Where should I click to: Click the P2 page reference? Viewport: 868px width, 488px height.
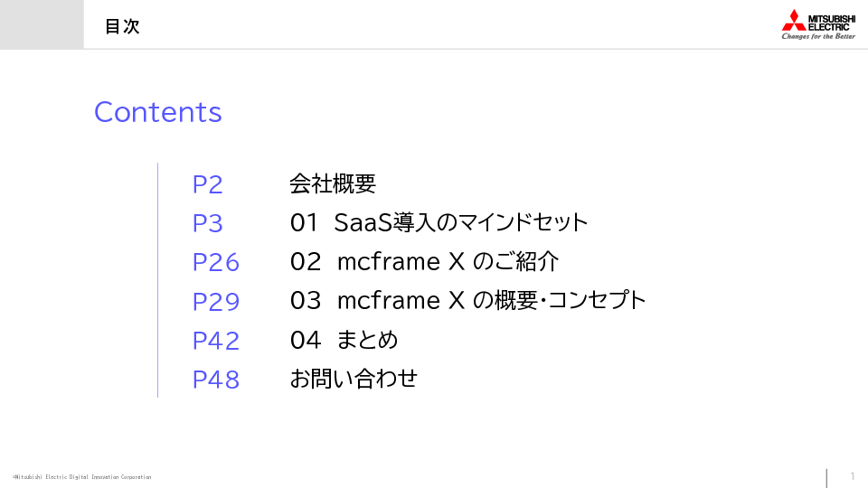tap(208, 184)
